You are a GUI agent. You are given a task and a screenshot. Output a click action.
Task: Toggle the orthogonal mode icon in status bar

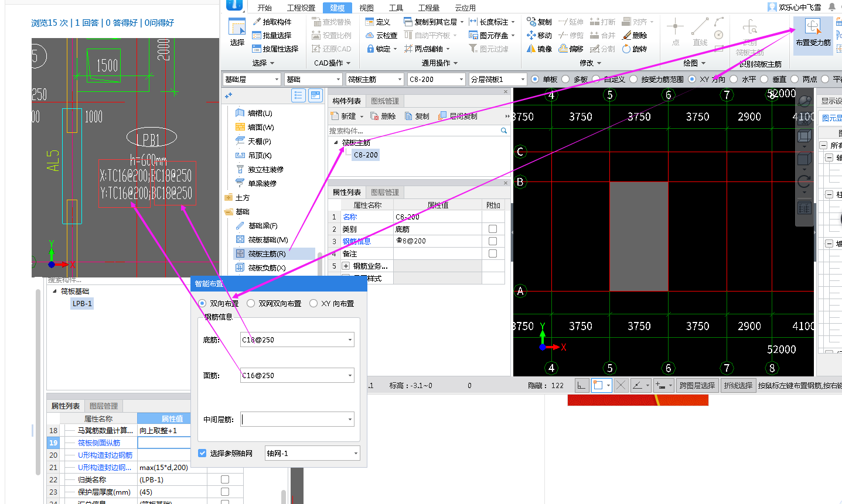point(581,385)
